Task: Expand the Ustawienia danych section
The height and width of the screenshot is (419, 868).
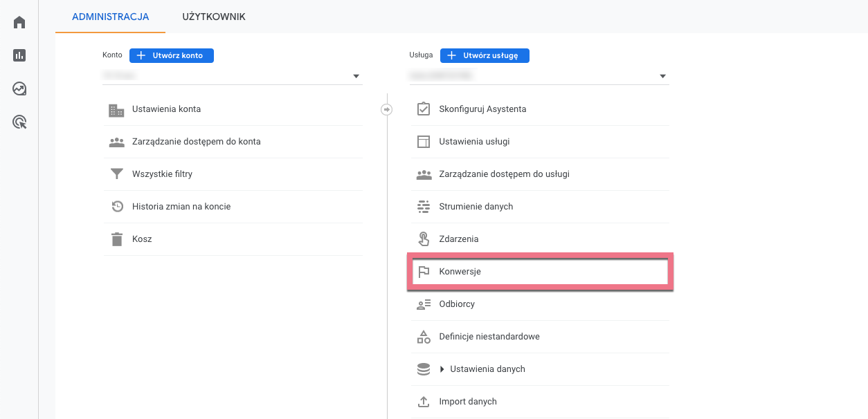Action: coord(442,369)
